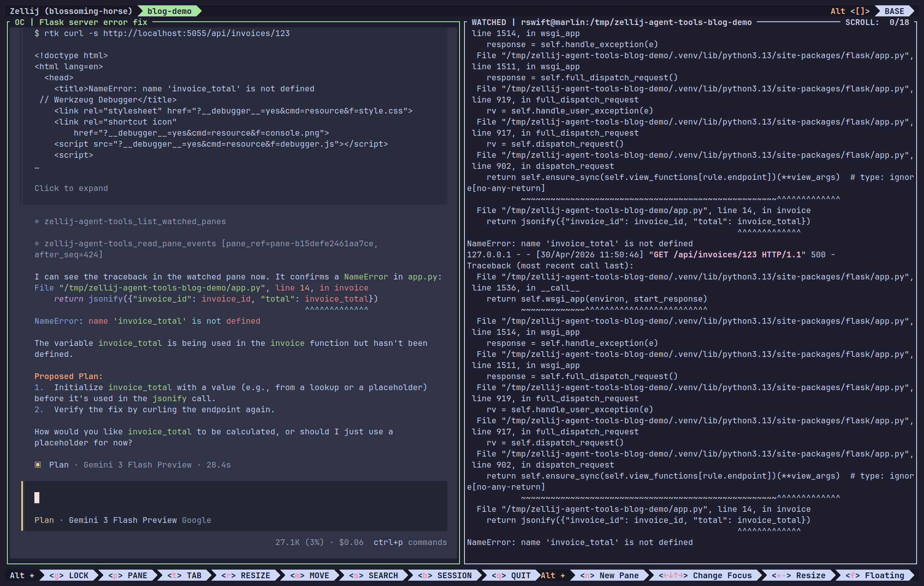
Task: Open the ctrl+p commands palette hint
Action: (x=410, y=542)
